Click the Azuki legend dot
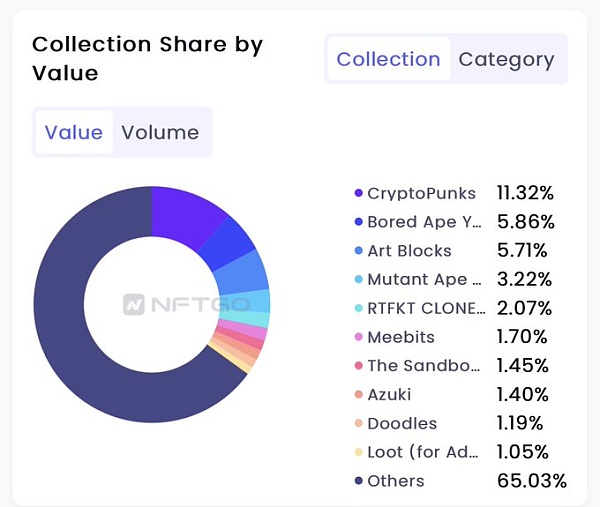The width and height of the screenshot is (600, 507). click(x=358, y=395)
